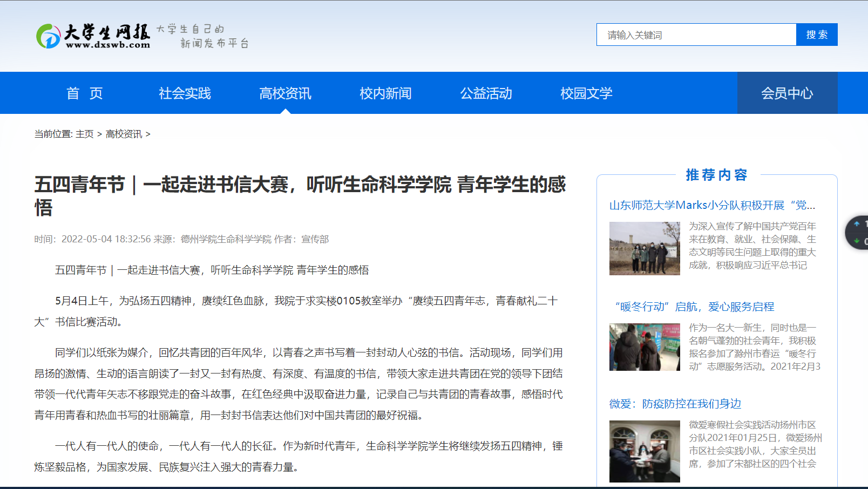Open the 微爱：防疫防控在我们身边 article

(675, 404)
